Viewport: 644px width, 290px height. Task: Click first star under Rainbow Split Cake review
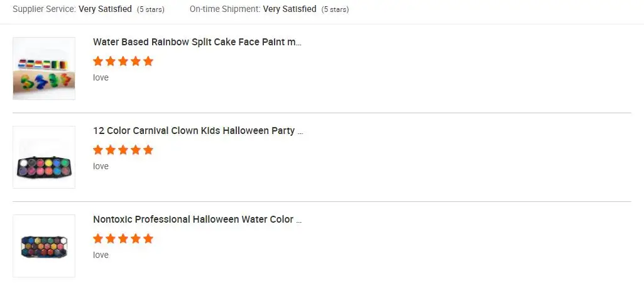click(98, 61)
